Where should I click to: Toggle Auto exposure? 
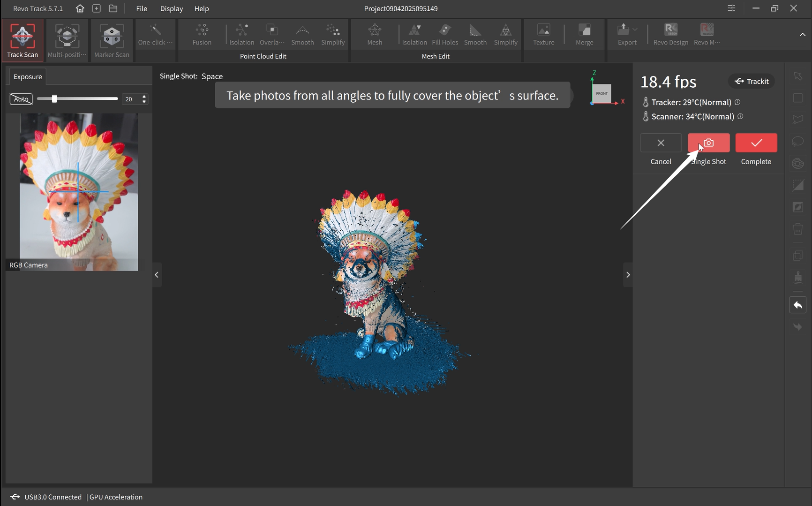(21, 99)
